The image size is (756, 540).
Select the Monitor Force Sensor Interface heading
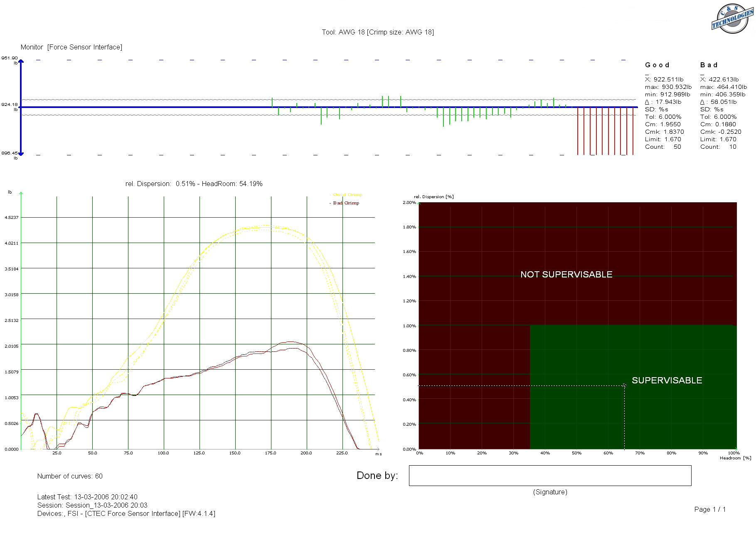pyautogui.click(x=71, y=47)
